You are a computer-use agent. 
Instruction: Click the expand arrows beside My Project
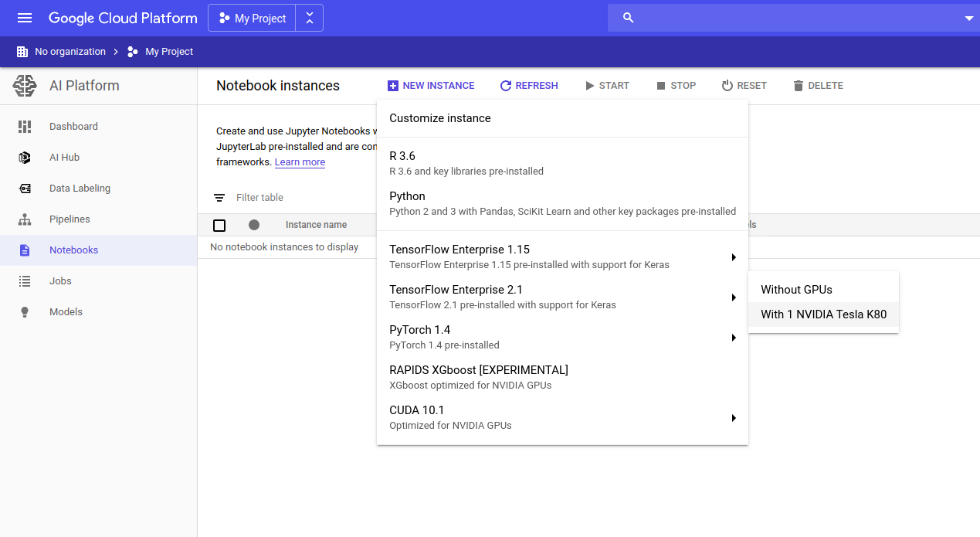click(310, 18)
